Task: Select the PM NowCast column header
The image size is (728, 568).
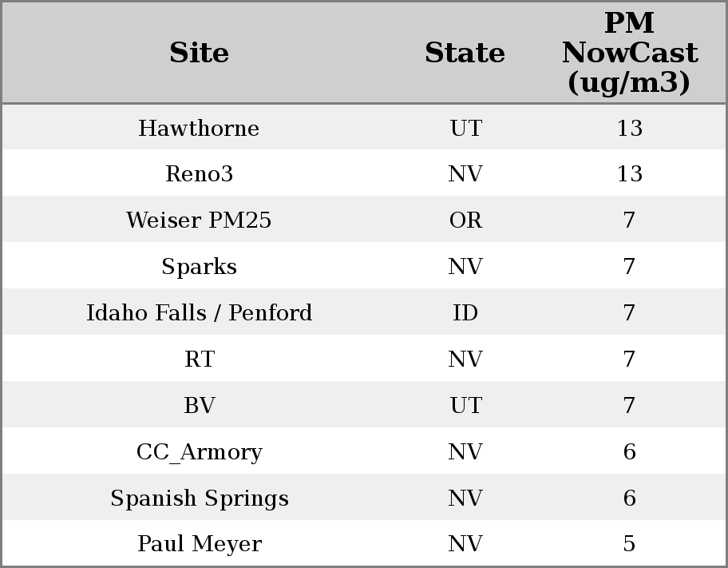Action: [629, 53]
